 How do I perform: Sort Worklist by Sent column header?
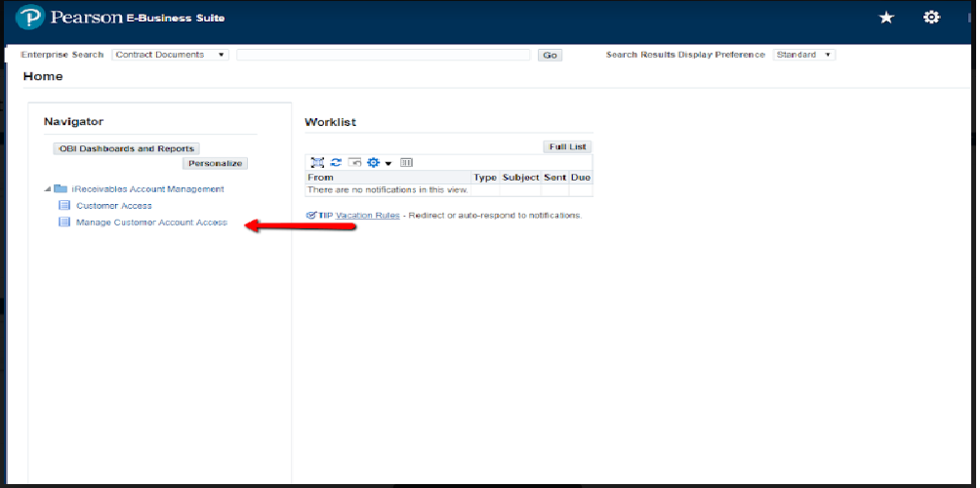pyautogui.click(x=555, y=178)
